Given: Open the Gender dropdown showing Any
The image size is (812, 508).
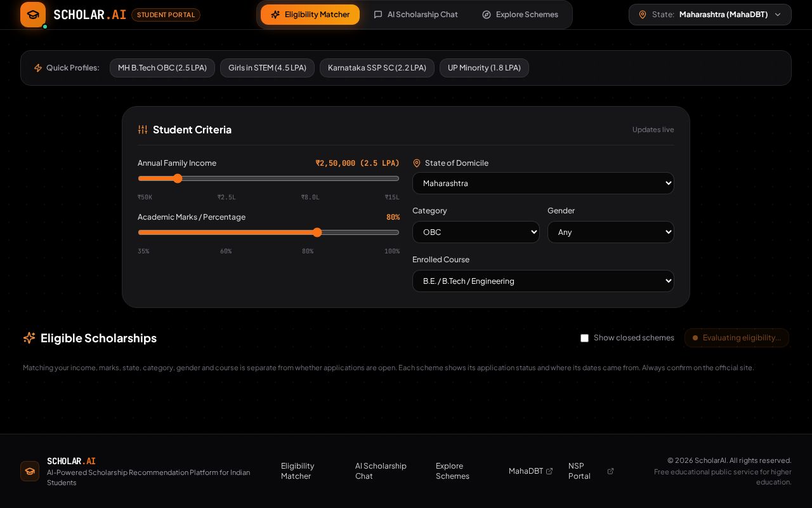Looking at the screenshot, I should coord(611,232).
